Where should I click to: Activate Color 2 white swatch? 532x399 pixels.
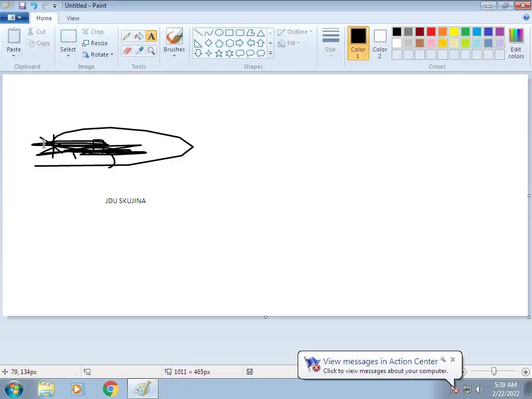pyautogui.click(x=380, y=44)
